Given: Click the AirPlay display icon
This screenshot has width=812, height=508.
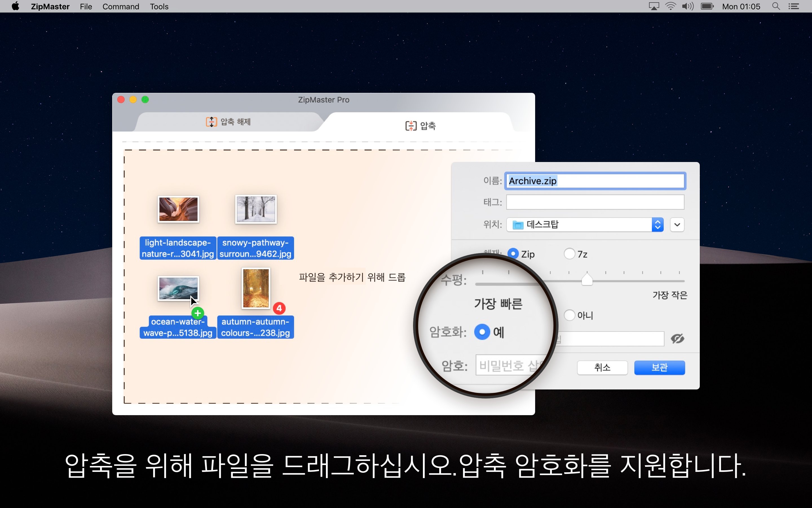Looking at the screenshot, I should (654, 6).
